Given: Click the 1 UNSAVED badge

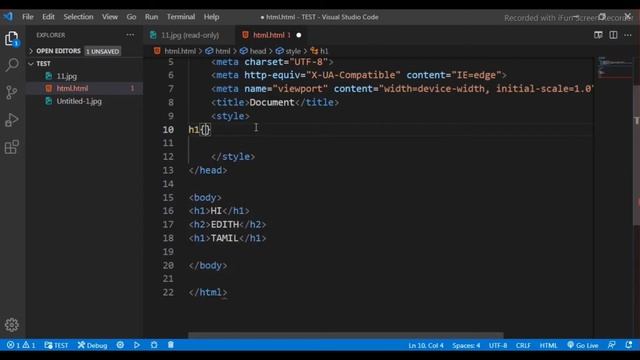Looking at the screenshot, I should pos(102,51).
